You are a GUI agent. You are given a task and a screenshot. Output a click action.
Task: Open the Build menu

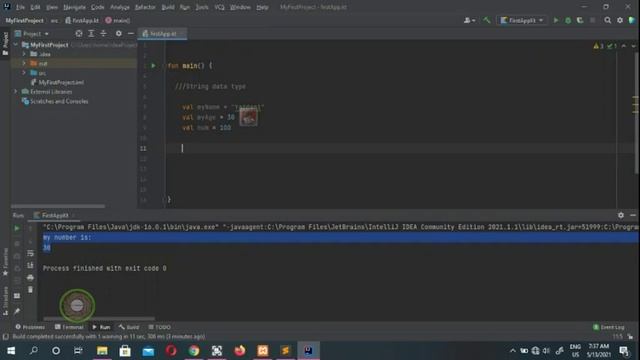[x=168, y=7]
